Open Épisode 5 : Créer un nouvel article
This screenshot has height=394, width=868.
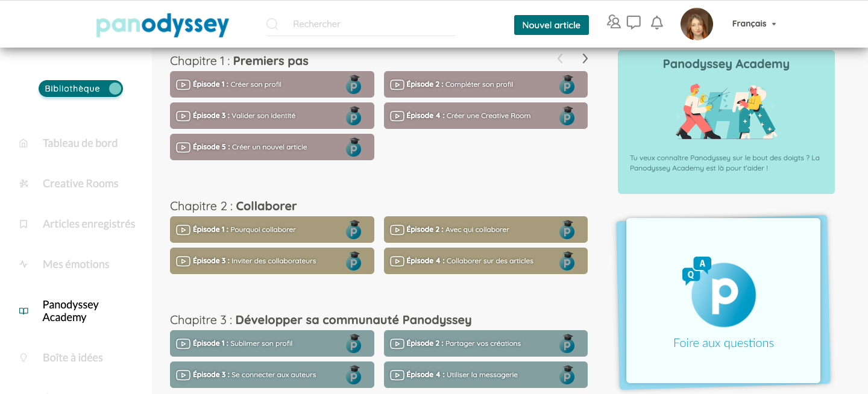272,147
